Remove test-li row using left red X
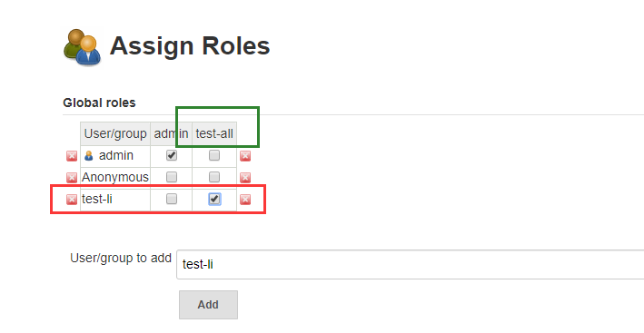Image resolution: width=644 pixels, height=333 pixels. (x=72, y=200)
